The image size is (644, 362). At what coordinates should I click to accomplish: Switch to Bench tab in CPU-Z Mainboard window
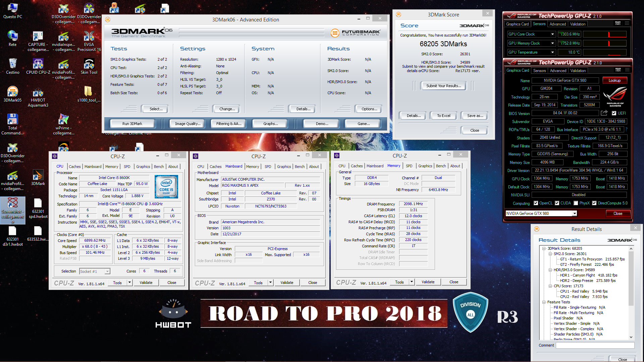pos(300,167)
